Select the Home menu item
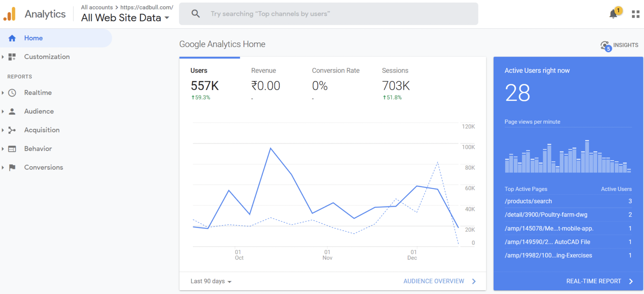This screenshot has width=644, height=294. point(34,38)
